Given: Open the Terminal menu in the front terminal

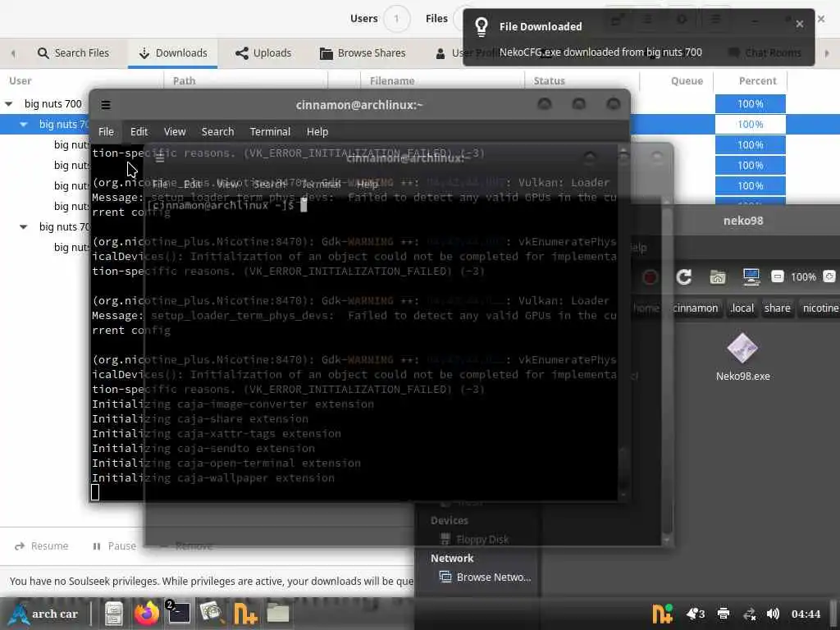Looking at the screenshot, I should click(270, 132).
